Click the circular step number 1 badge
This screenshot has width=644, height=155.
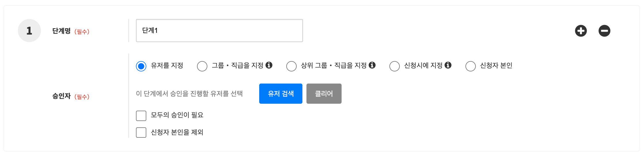click(x=29, y=31)
